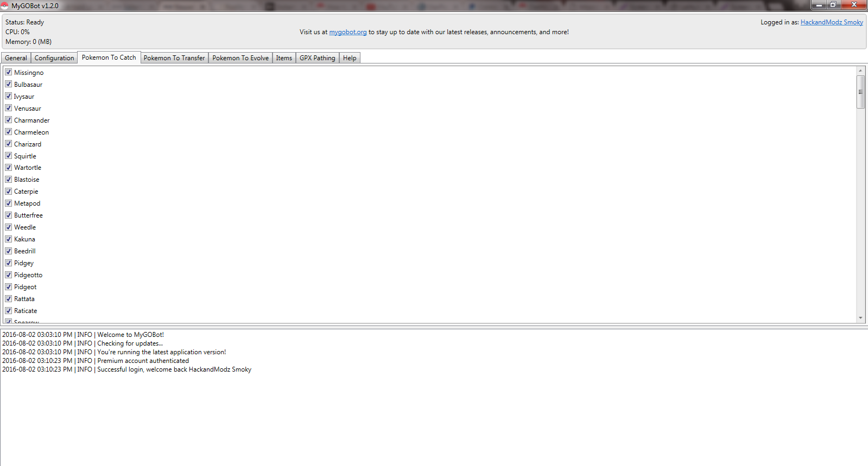Disable catching Rattata
Screen dimensions: 868x466
pyautogui.click(x=8, y=299)
